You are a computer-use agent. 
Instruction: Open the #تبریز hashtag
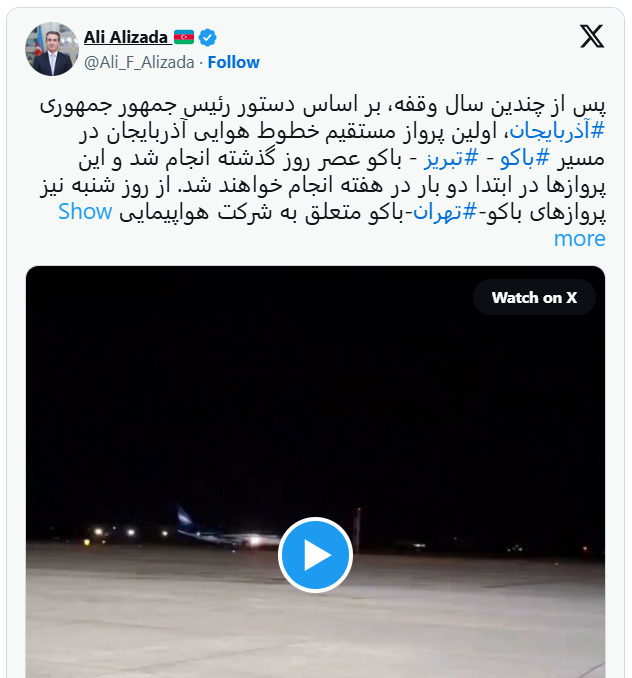click(451, 158)
